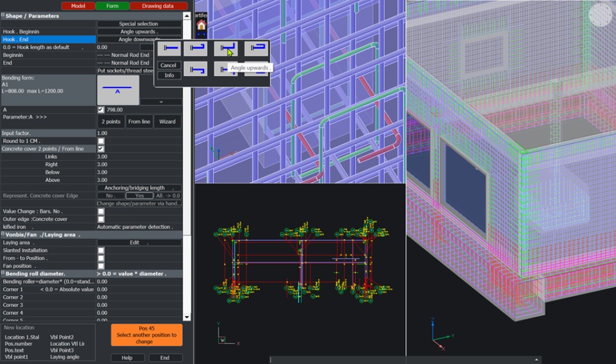Check the From - to Position box
This screenshot has width=616, height=364.
(101, 258)
